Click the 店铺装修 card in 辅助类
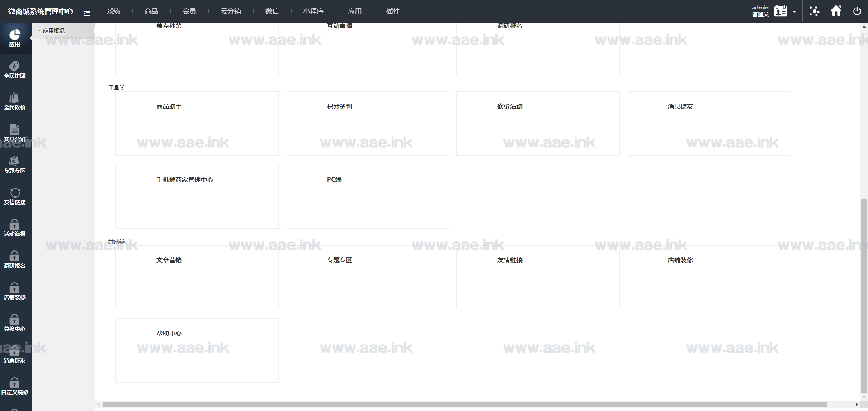 click(x=708, y=277)
